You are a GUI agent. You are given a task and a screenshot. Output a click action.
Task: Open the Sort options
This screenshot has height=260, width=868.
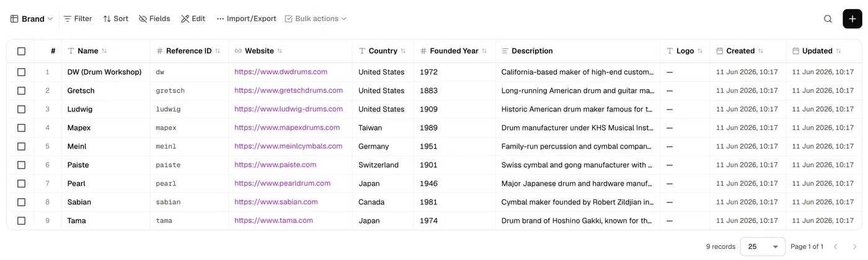point(116,19)
